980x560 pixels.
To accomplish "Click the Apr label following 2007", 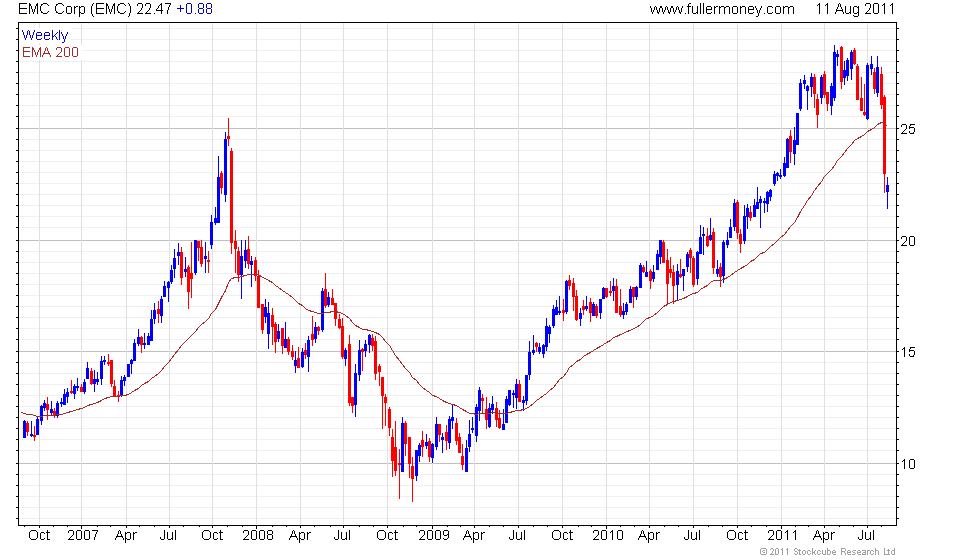I will pos(126,536).
